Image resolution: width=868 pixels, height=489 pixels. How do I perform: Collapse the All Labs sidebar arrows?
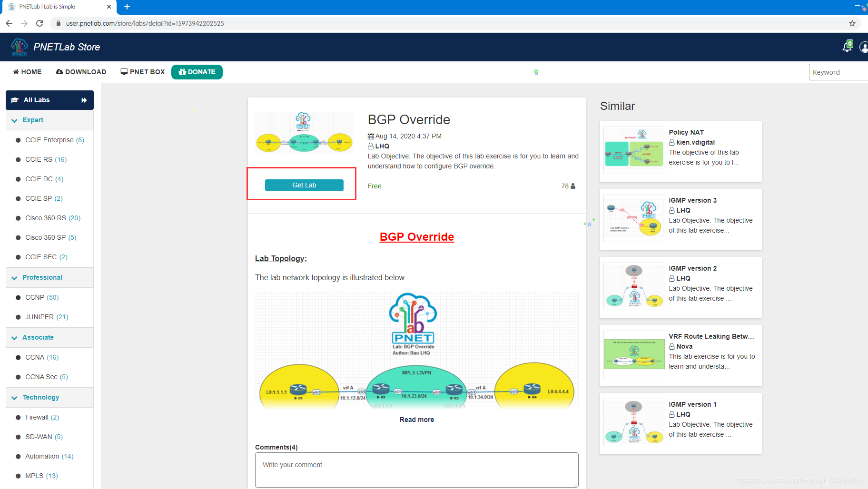(84, 100)
